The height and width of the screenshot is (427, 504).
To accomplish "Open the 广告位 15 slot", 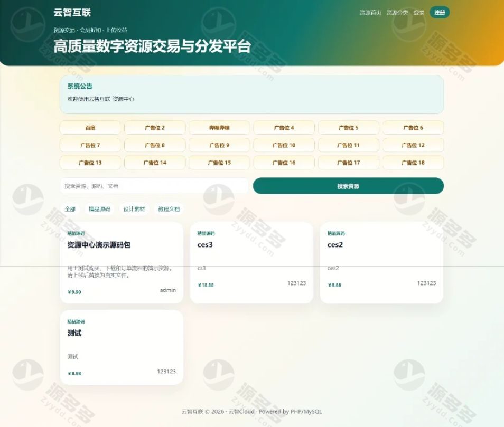I will (219, 163).
